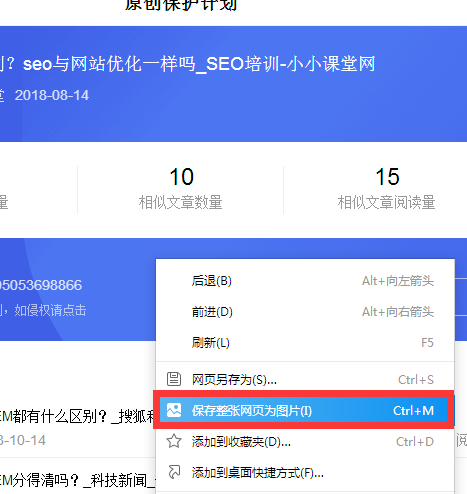Viewport: 467px width, 494px height.
Task: Click the 如侵权请点击 link text
Action: pos(50,310)
